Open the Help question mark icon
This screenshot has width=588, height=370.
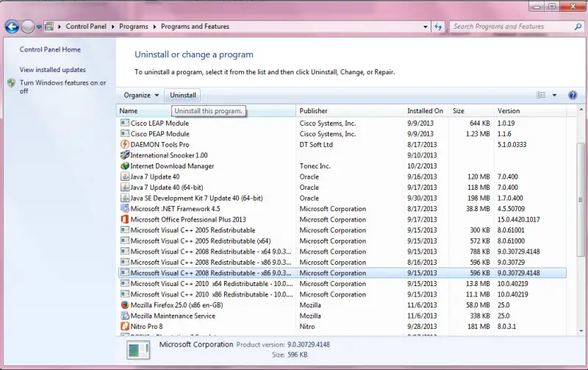tap(573, 95)
